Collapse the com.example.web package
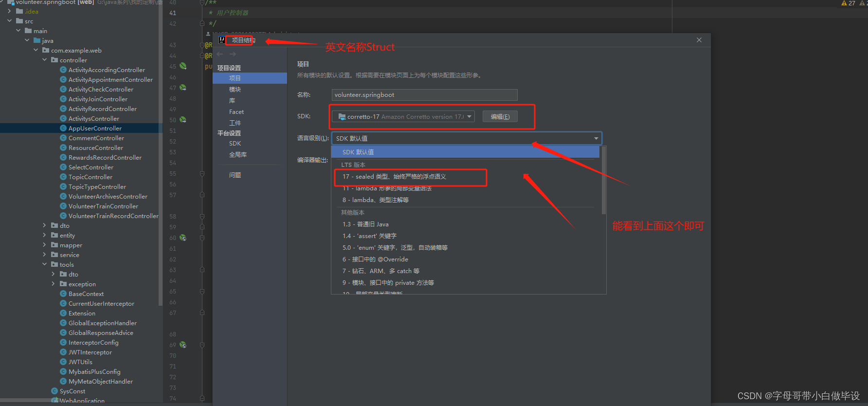Image resolution: width=868 pixels, height=406 pixels. [x=36, y=51]
